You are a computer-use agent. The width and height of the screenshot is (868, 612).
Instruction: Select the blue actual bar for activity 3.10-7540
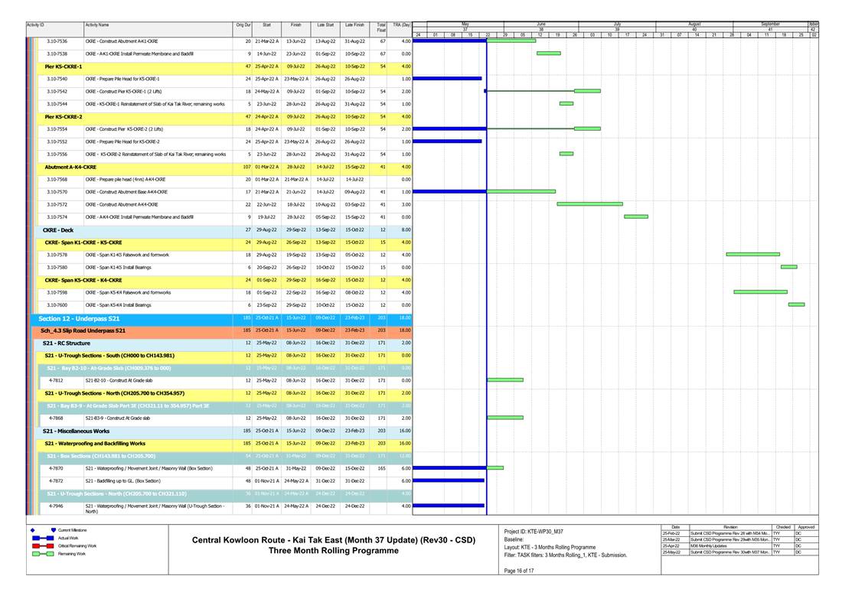(447, 78)
